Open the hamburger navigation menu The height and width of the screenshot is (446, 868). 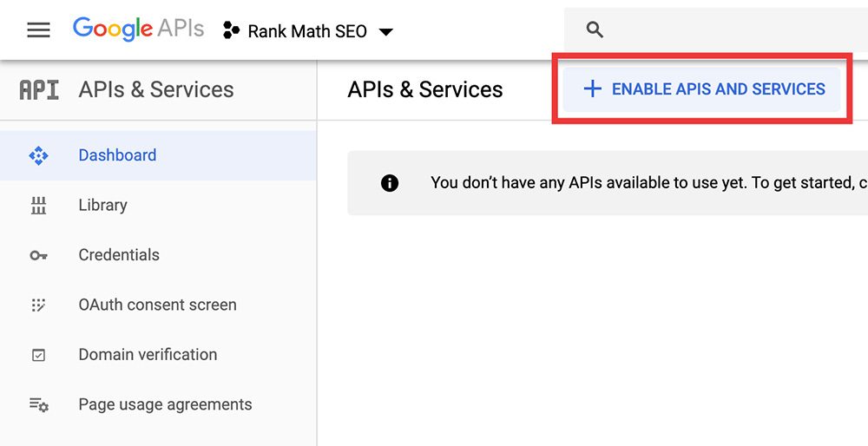tap(39, 30)
